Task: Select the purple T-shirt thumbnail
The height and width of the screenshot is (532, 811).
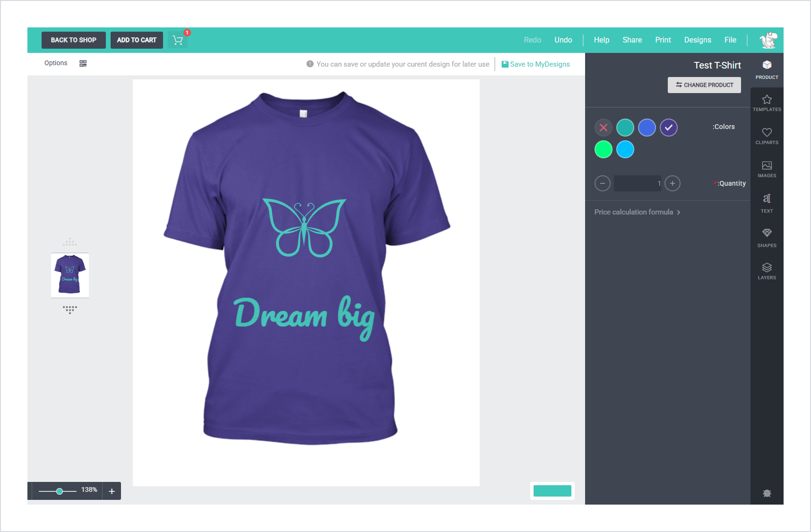Action: coord(70,275)
